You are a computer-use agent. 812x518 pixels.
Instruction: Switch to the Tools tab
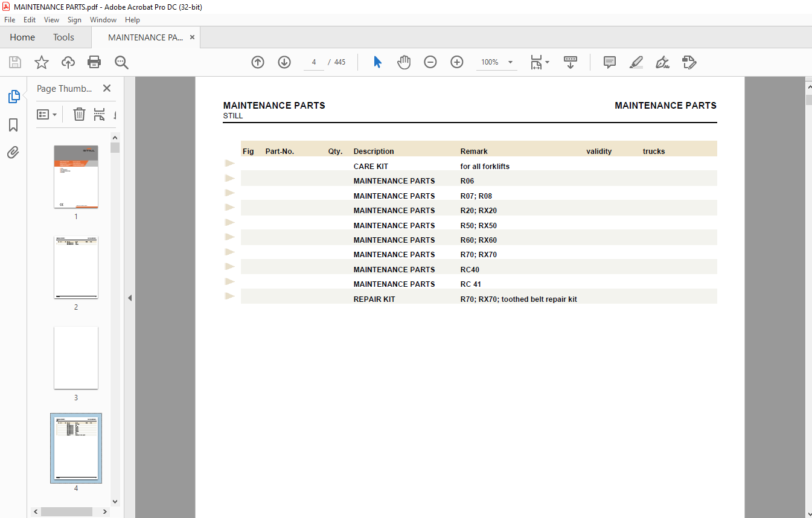63,37
